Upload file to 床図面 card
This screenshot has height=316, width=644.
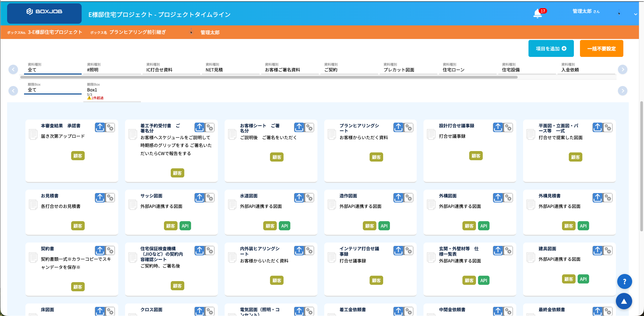point(100,311)
